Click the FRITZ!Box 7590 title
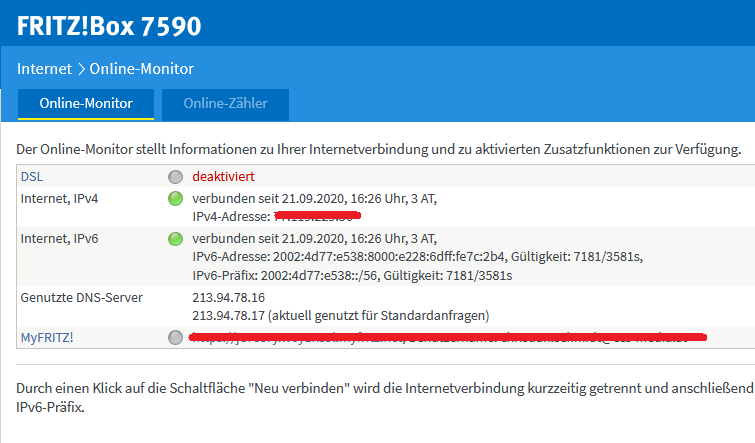This screenshot has height=443, width=755. (109, 26)
